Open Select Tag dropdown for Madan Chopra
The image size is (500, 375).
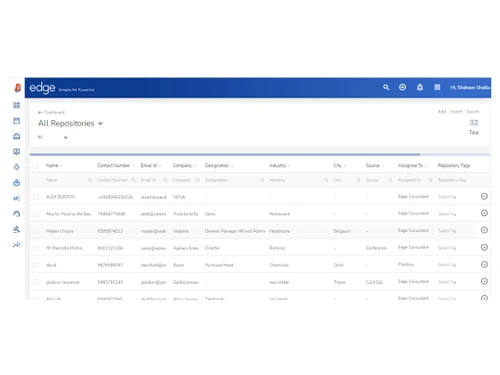pyautogui.click(x=447, y=231)
